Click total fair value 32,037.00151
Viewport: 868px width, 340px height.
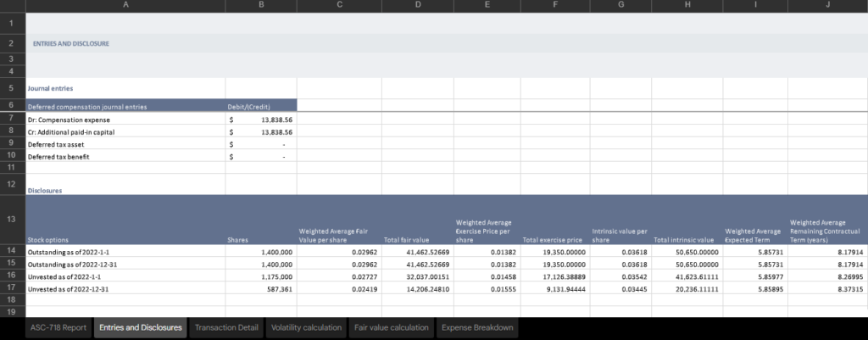click(x=418, y=276)
